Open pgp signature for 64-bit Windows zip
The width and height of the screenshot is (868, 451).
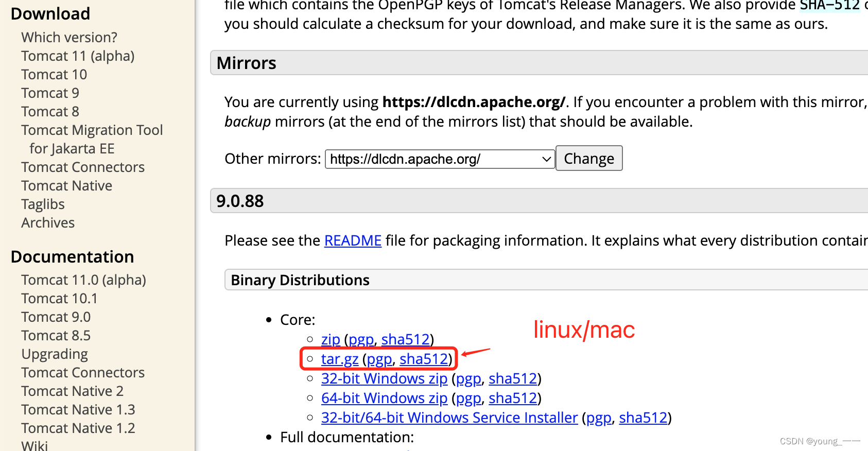pyautogui.click(x=469, y=398)
